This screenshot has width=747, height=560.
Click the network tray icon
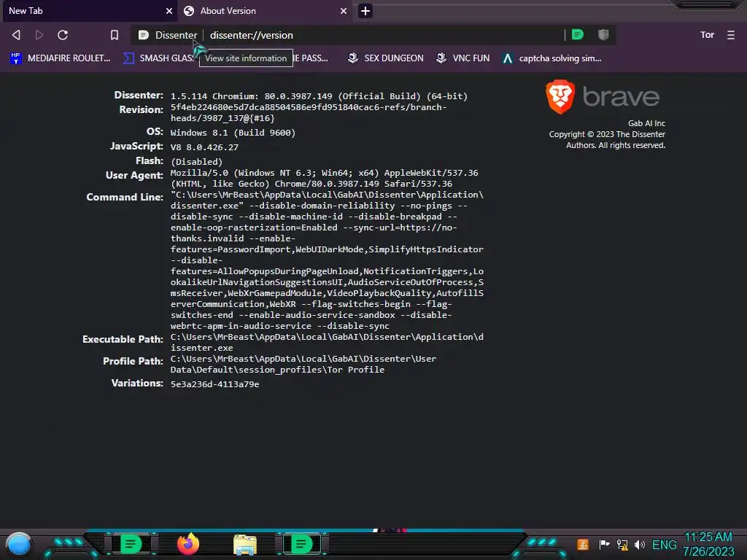(622, 544)
